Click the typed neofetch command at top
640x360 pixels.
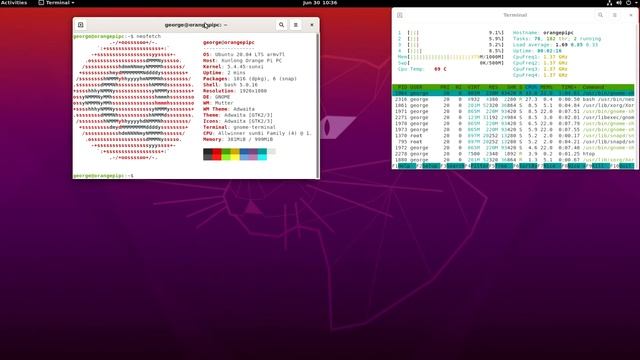149,36
